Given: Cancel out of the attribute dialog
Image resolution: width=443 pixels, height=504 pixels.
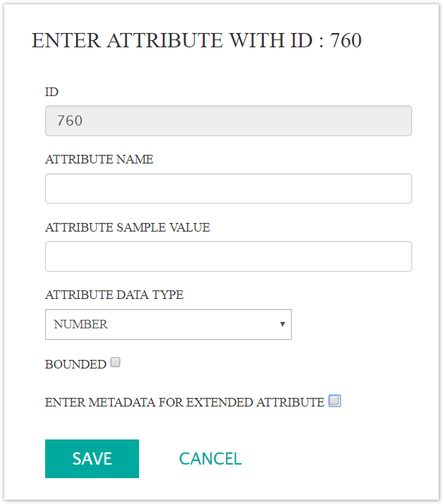Looking at the screenshot, I should pyautogui.click(x=210, y=459).
